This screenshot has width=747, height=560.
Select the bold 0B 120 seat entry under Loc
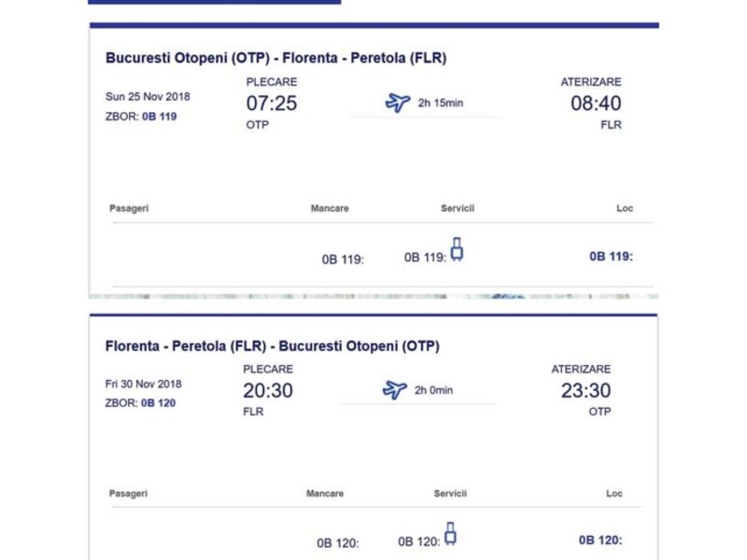coord(600,539)
